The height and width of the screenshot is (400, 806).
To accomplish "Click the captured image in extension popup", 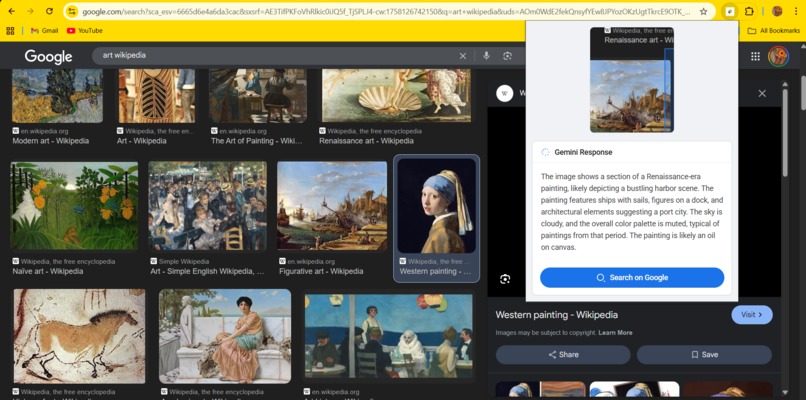I will coord(632,80).
